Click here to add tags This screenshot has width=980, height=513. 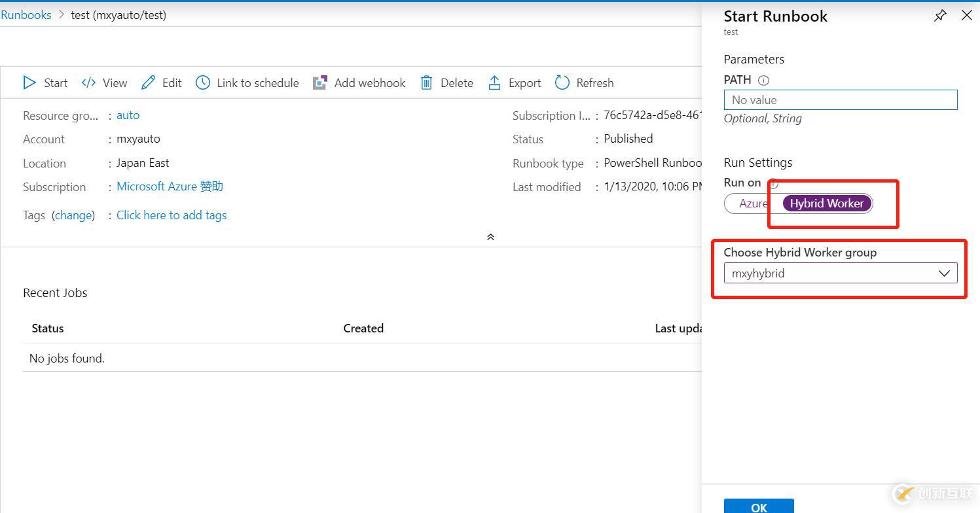tap(172, 215)
